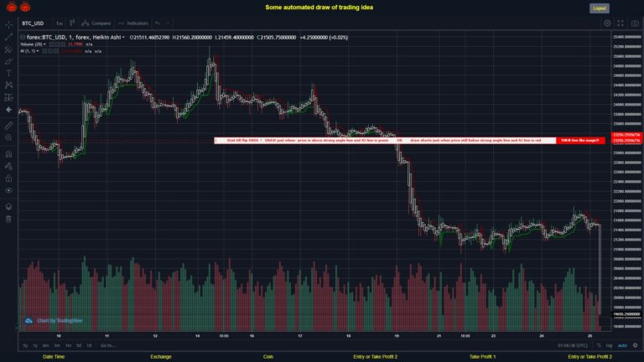The height and width of the screenshot is (362, 644).
Task: Toggle stay in drawing mode
Action: [x=8, y=166]
